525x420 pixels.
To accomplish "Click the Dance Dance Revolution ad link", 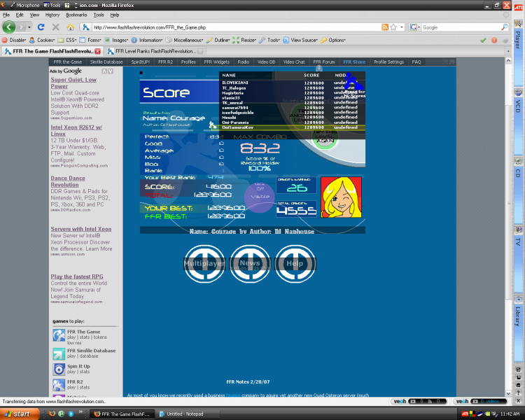I will click(x=68, y=181).
